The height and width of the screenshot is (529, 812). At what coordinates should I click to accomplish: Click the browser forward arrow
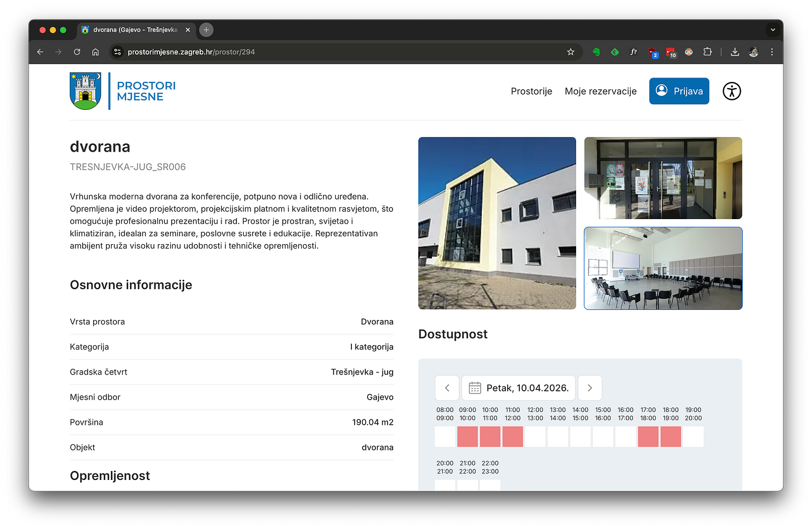tap(59, 52)
